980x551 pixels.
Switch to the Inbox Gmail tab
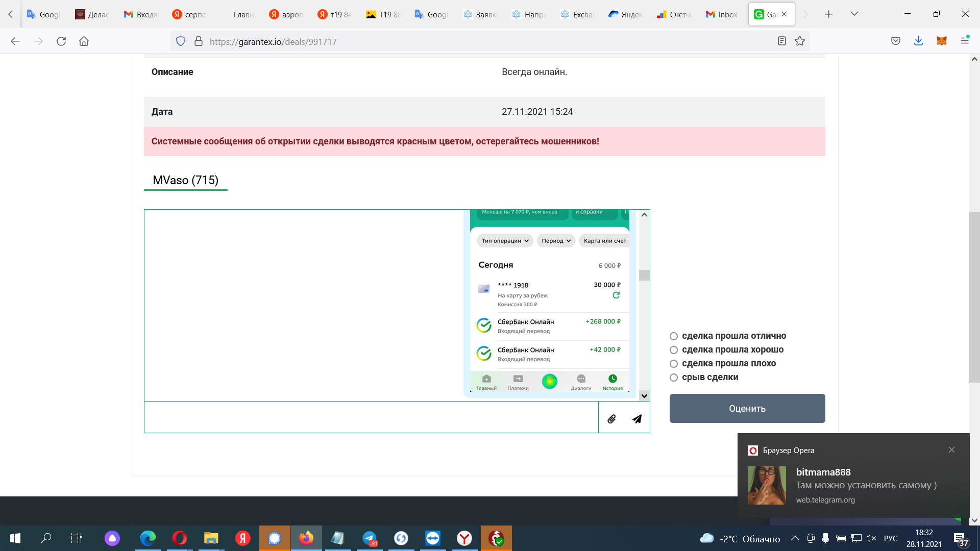tap(722, 14)
